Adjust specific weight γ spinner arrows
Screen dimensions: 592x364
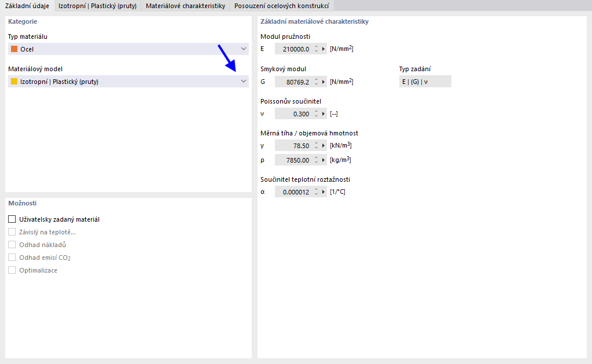(x=317, y=145)
